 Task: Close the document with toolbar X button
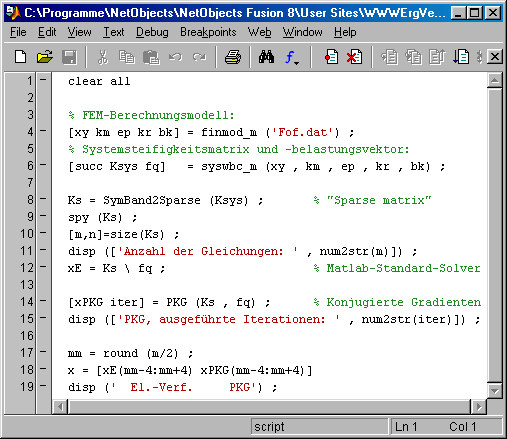point(495,57)
